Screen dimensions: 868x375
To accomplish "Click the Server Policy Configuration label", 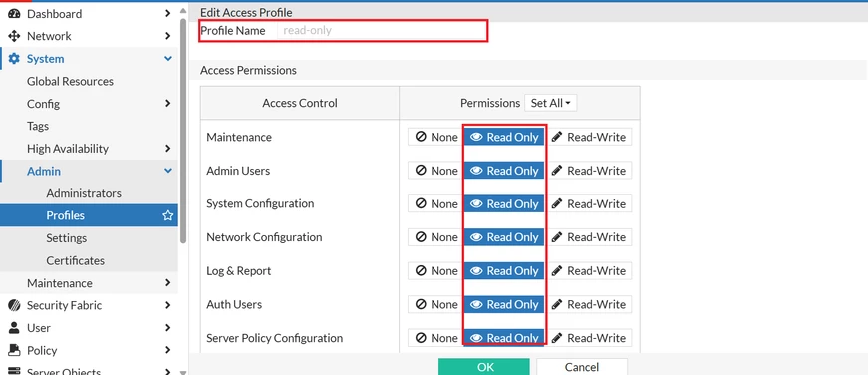I will 275,338.
